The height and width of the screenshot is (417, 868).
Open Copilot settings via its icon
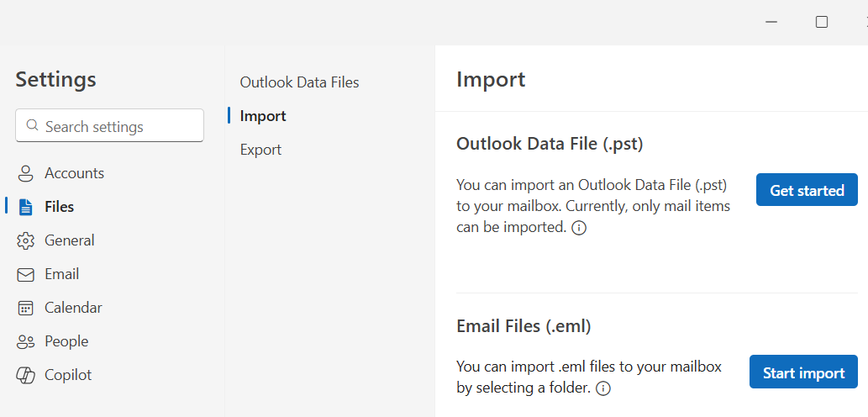(x=25, y=375)
